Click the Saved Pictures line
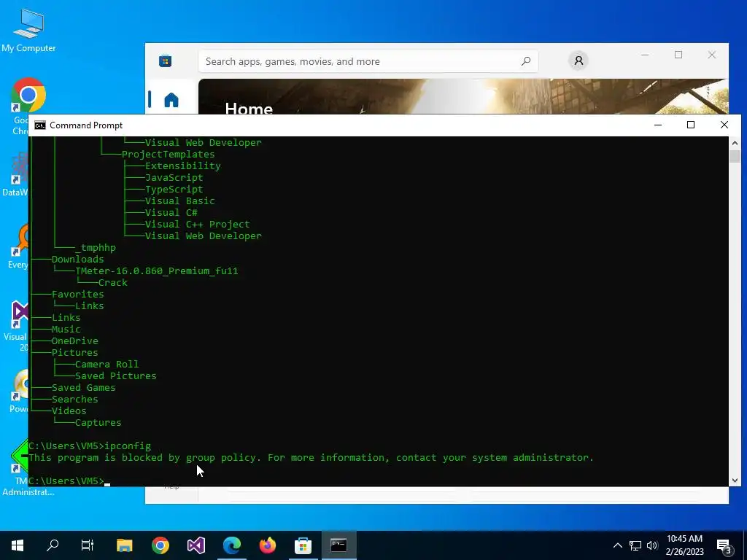Image resolution: width=747 pixels, height=560 pixels. coord(116,376)
